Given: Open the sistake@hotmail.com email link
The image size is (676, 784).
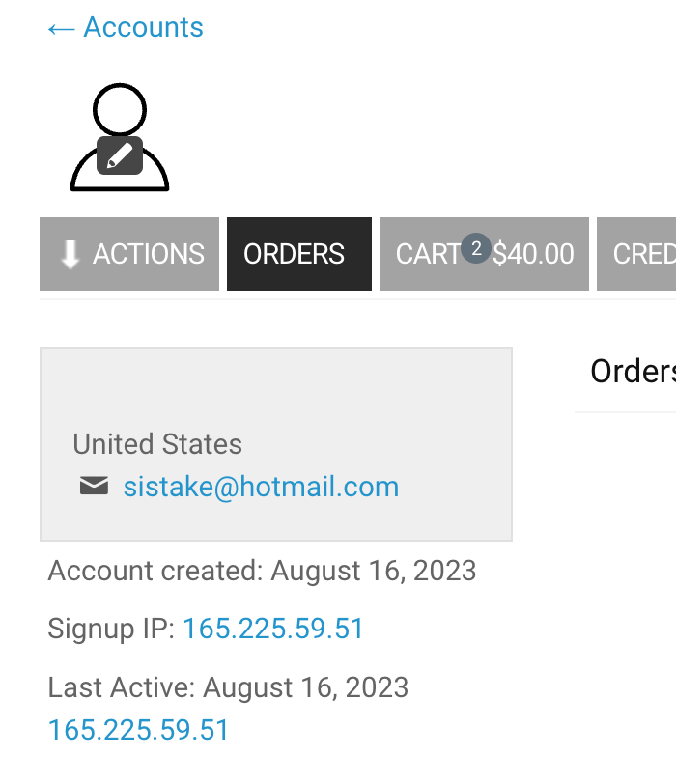Looking at the screenshot, I should (x=261, y=487).
